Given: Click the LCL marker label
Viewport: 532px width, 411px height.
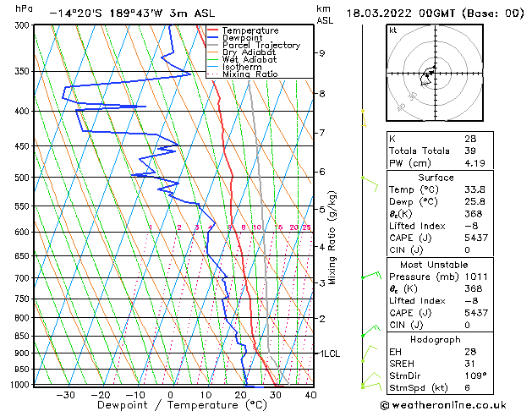Looking at the screenshot, I should (x=330, y=353).
